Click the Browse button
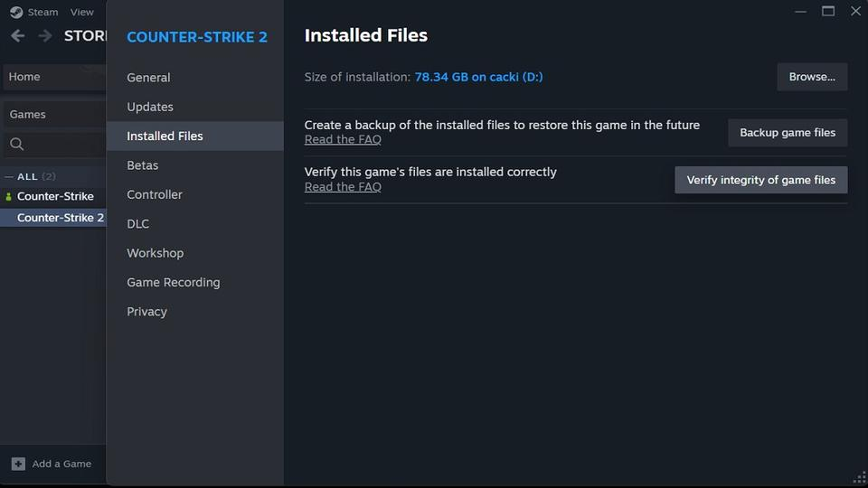 click(812, 77)
